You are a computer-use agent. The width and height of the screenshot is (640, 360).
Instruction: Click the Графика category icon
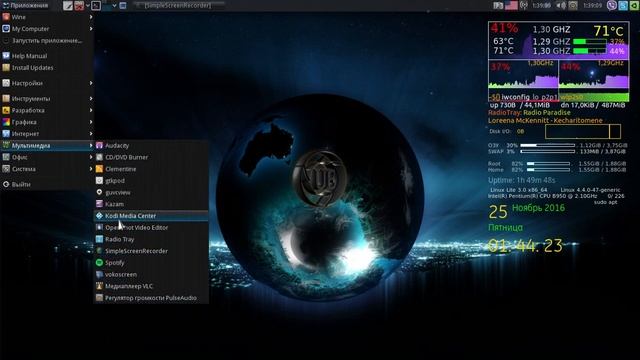click(6, 122)
